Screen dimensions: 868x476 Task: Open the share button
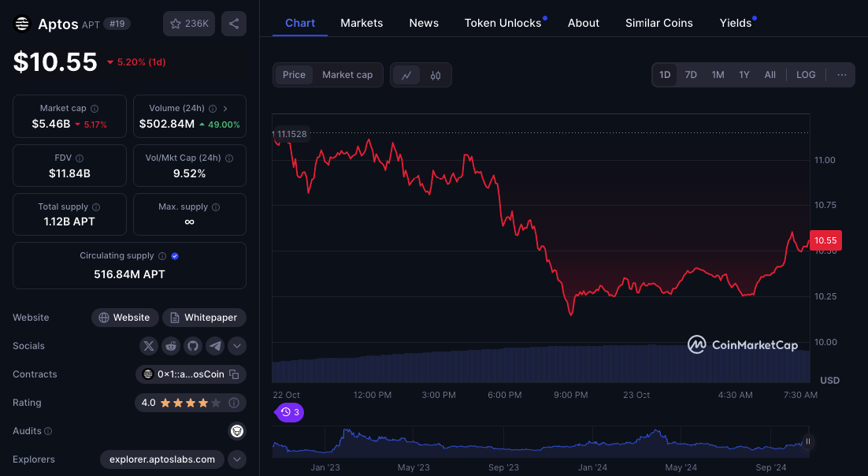234,24
